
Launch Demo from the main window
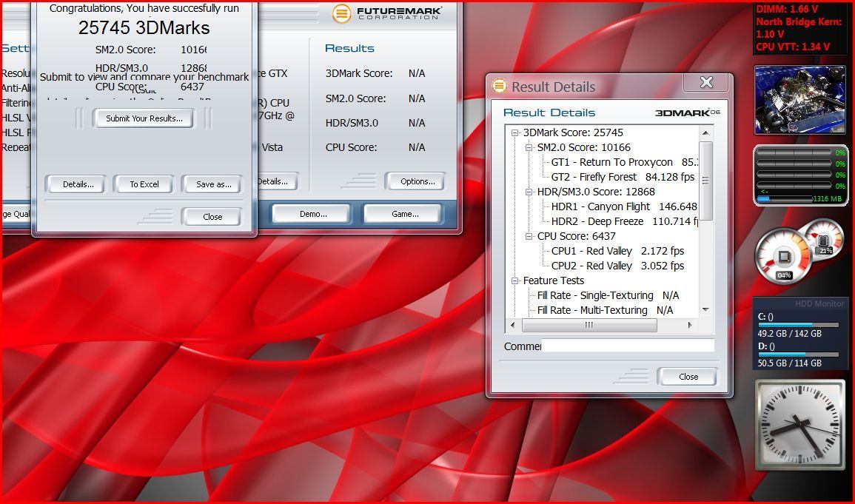coord(312,214)
